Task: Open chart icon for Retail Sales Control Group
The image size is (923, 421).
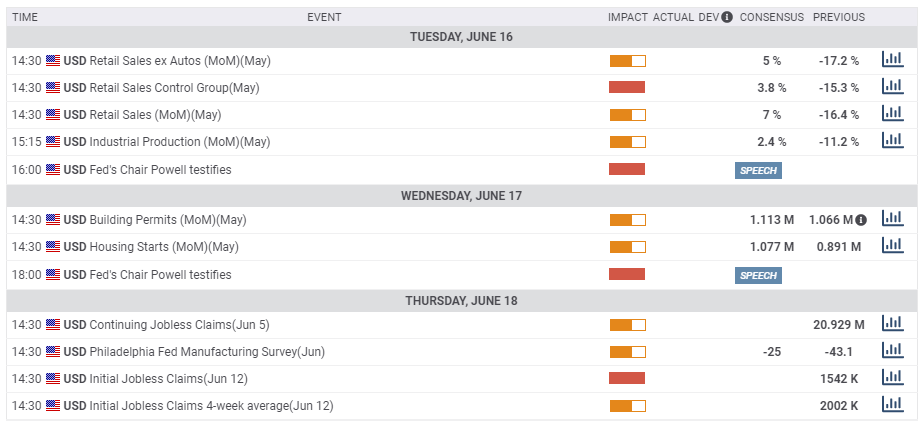Action: [x=892, y=86]
